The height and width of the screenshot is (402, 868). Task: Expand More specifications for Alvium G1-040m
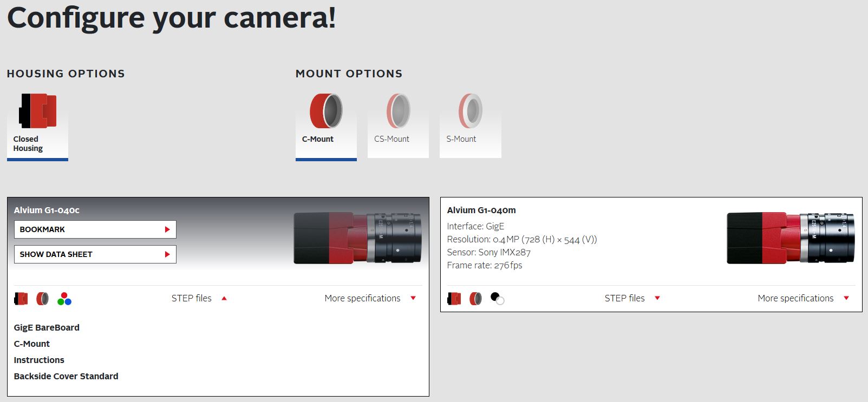tap(803, 298)
